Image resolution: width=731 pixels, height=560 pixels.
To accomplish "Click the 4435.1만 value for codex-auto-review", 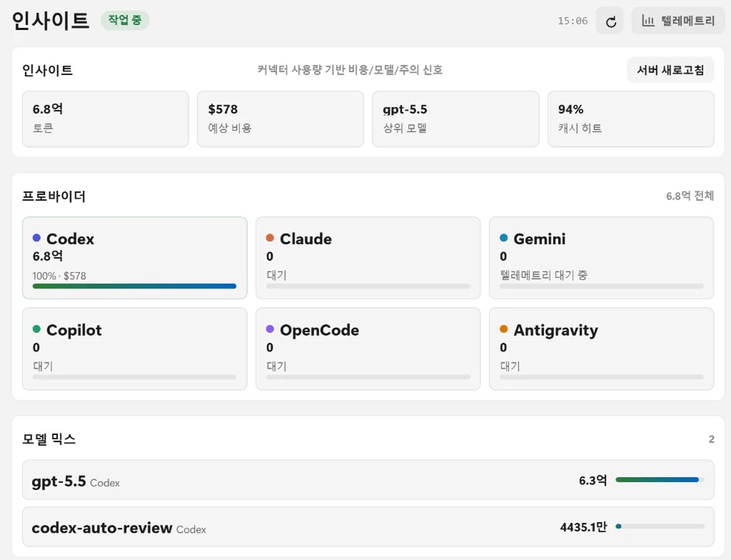I will [584, 527].
